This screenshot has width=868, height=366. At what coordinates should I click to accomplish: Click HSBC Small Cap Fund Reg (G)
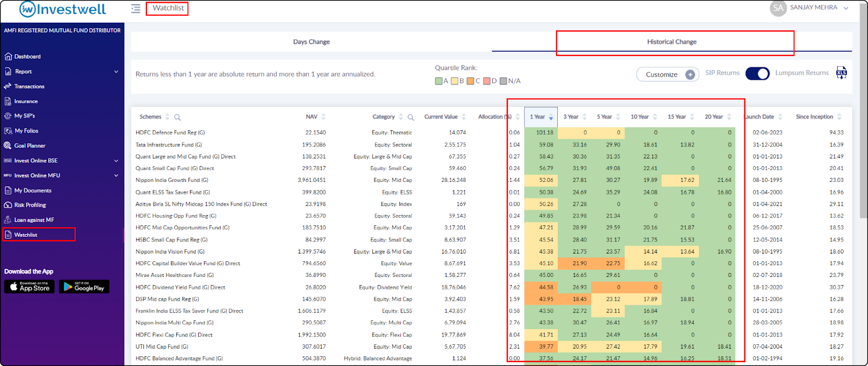pyautogui.click(x=171, y=240)
